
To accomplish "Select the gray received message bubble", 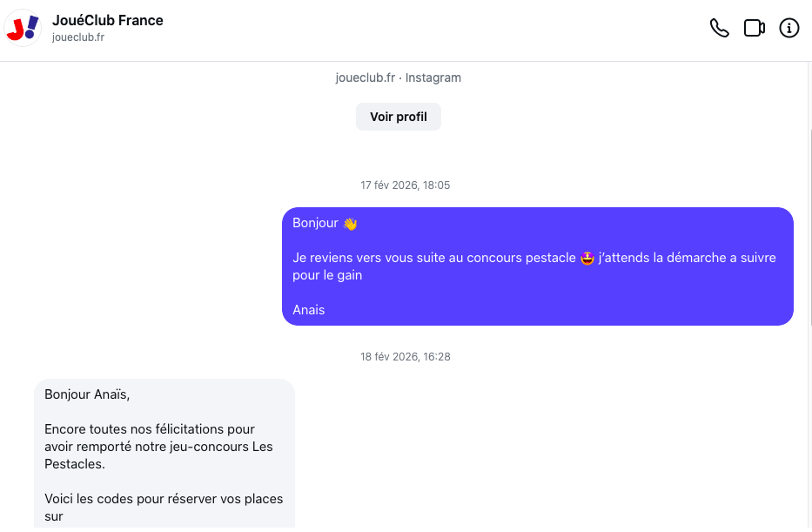I will pyautogui.click(x=164, y=453).
